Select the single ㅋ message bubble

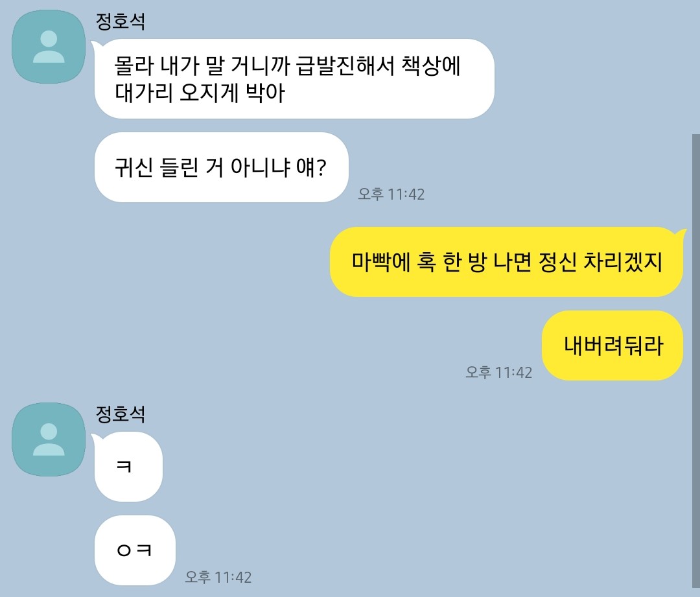(128, 467)
